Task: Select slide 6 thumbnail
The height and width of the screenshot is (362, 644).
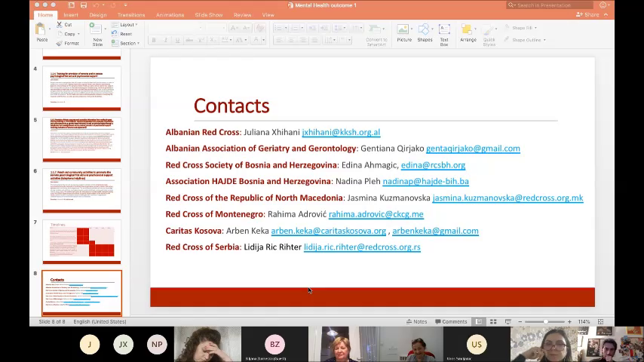Action: (81, 191)
